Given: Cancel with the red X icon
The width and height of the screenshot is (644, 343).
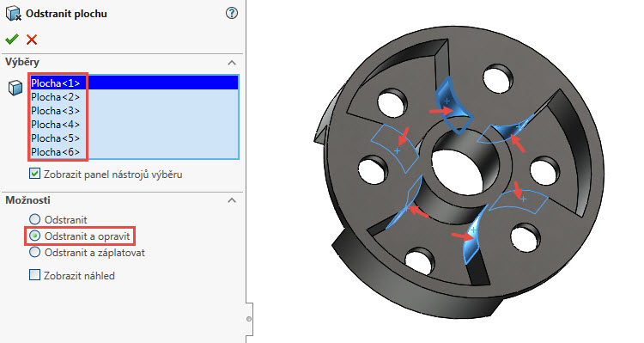Looking at the screenshot, I should 32,40.
